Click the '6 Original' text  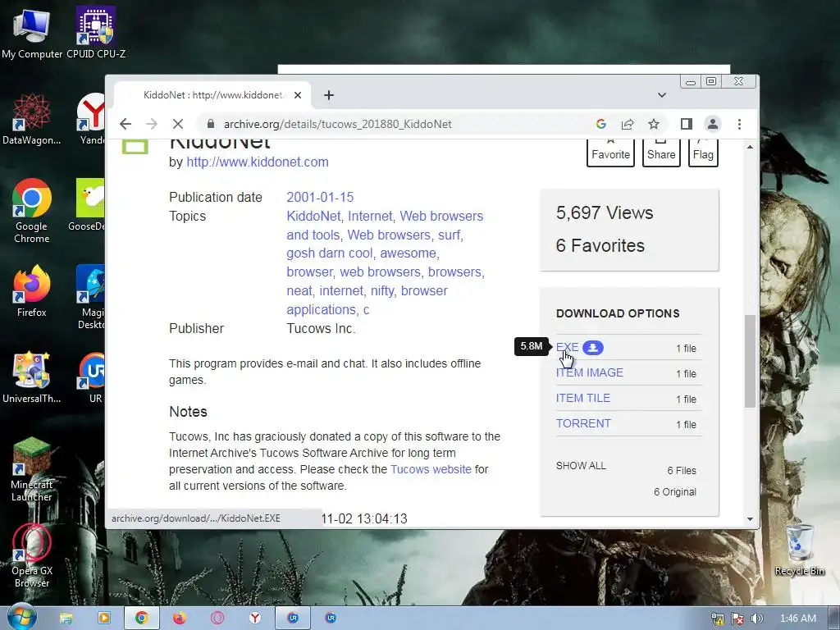[x=675, y=492]
